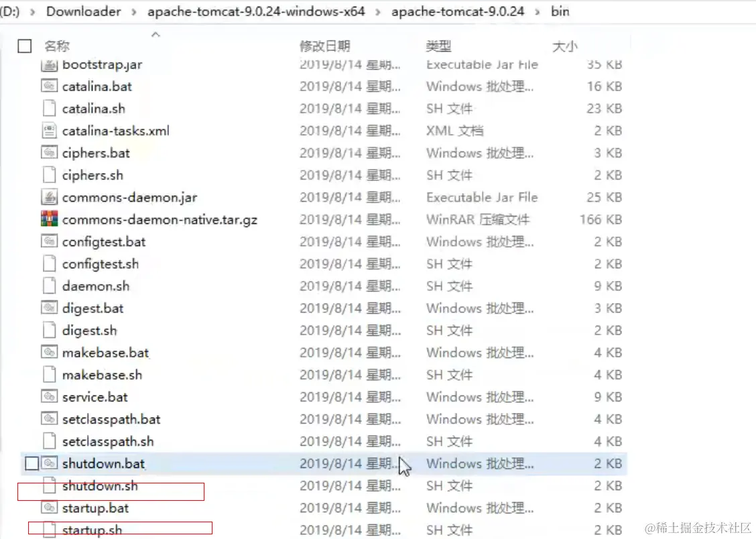Sort files by 修改日期 column header

324,46
